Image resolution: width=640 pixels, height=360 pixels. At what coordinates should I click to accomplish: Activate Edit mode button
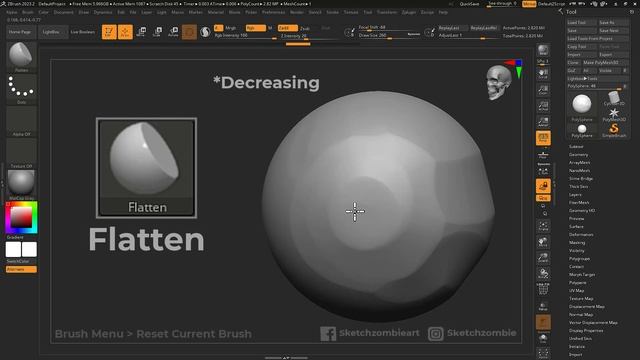click(x=109, y=32)
